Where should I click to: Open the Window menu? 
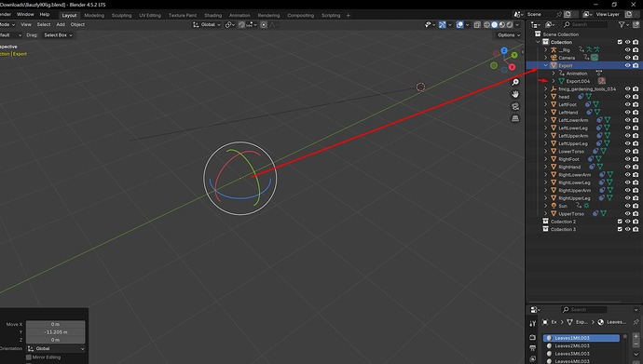(x=25, y=14)
